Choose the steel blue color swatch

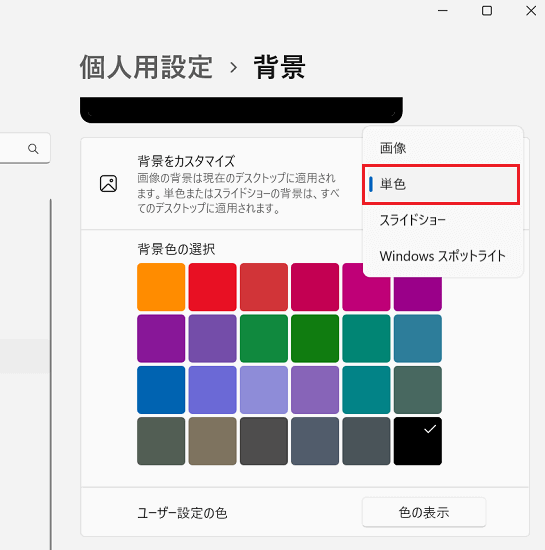click(418, 338)
